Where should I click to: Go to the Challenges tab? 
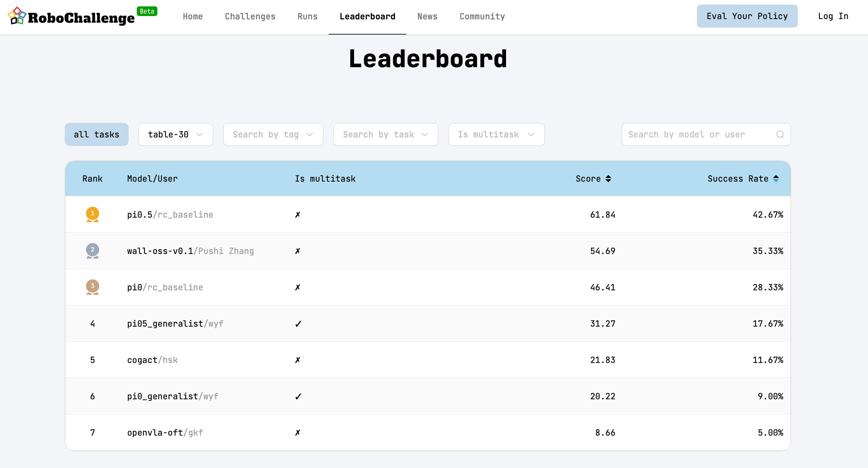[250, 16]
